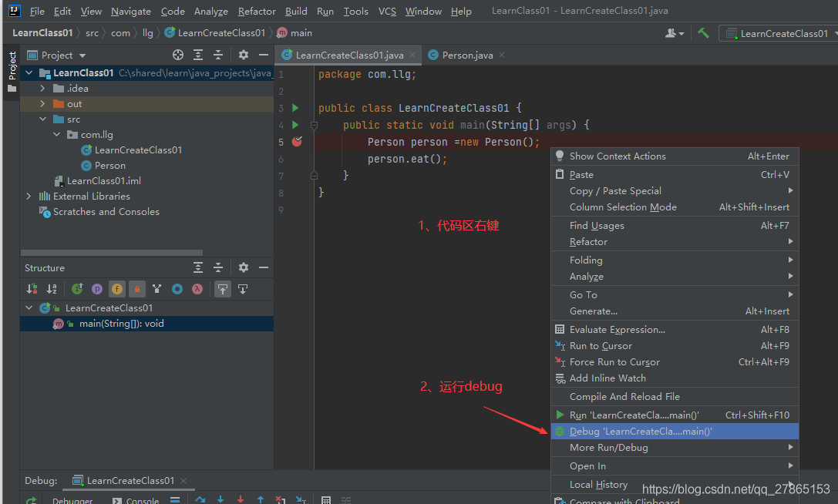
Task: Expand the .idea folder in project tree
Action: (x=43, y=89)
